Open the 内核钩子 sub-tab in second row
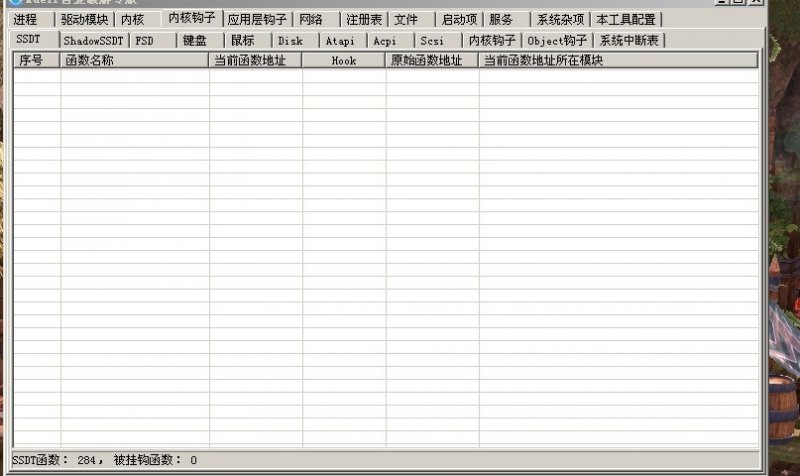The height and width of the screenshot is (476, 800). tap(492, 41)
